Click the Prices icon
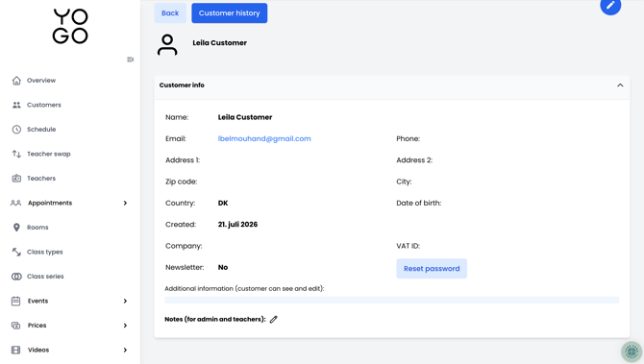This screenshot has height=364, width=644. tap(15, 326)
